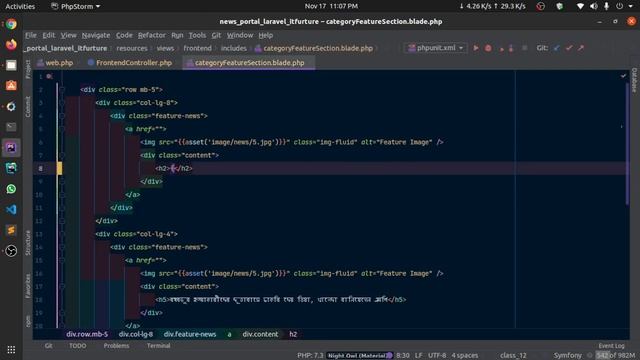640x360 pixels.
Task: Open the PhpStorm app menu in top bar
Action: tap(76, 6)
